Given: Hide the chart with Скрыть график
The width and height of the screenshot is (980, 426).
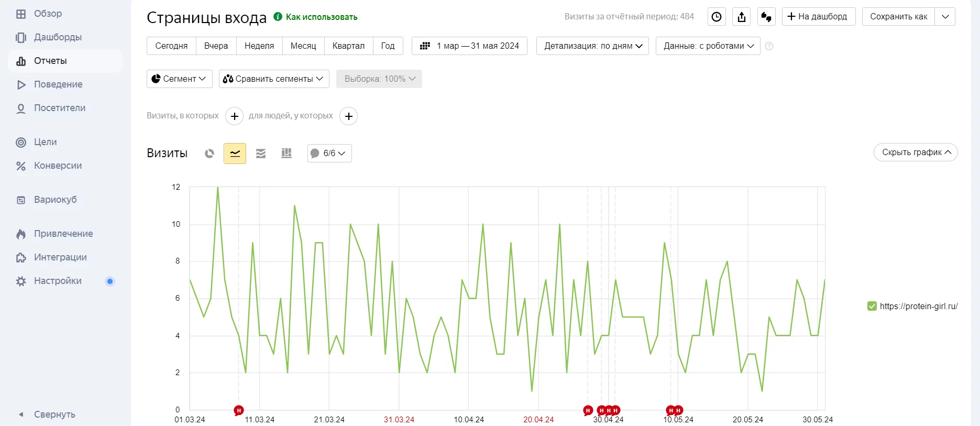Looking at the screenshot, I should [915, 152].
